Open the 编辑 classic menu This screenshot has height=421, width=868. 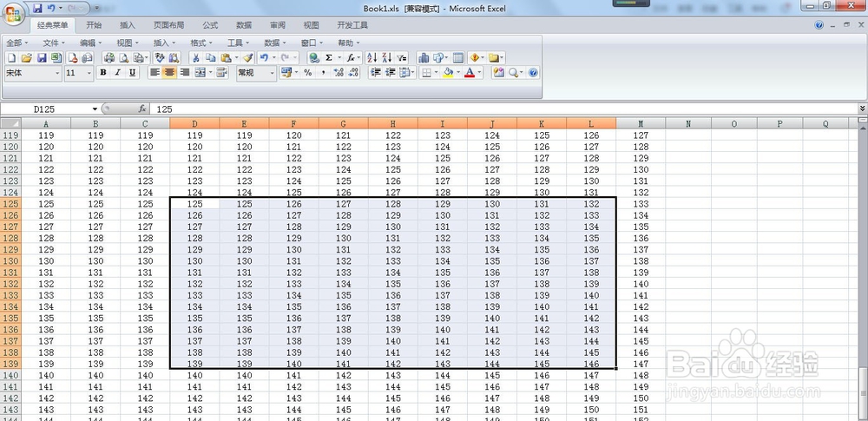91,43
